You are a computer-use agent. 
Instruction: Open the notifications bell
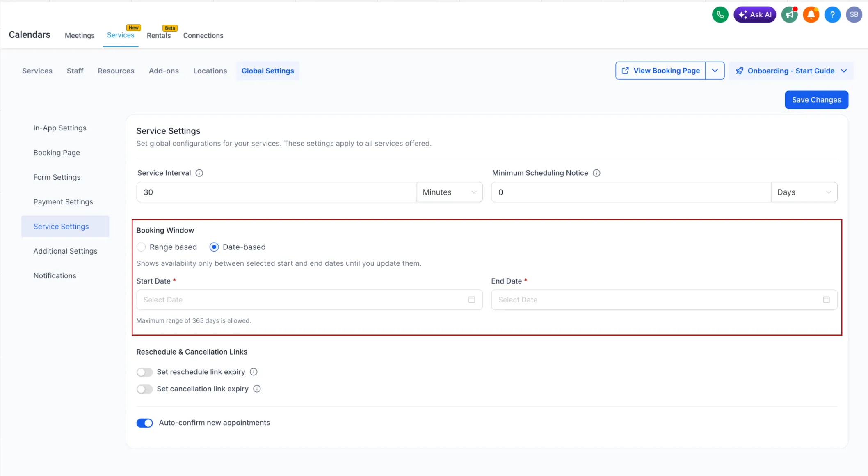pos(811,14)
